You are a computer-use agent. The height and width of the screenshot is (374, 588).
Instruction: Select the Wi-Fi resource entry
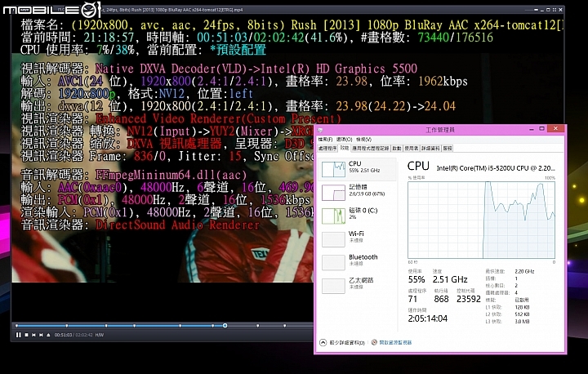tap(358, 239)
